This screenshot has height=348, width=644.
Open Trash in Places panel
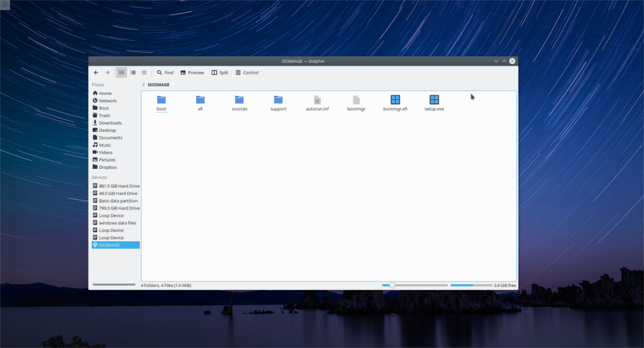tap(104, 115)
